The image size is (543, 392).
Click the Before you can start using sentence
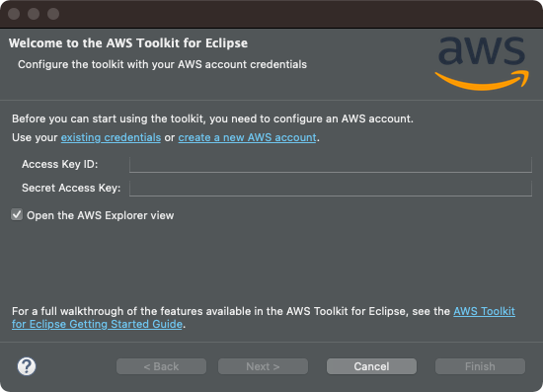[212, 118]
